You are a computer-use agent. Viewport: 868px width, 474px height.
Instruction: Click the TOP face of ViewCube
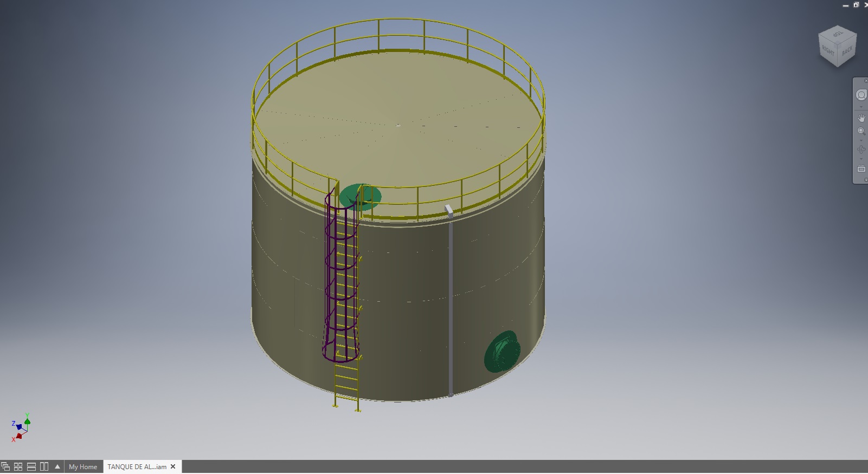tap(838, 34)
